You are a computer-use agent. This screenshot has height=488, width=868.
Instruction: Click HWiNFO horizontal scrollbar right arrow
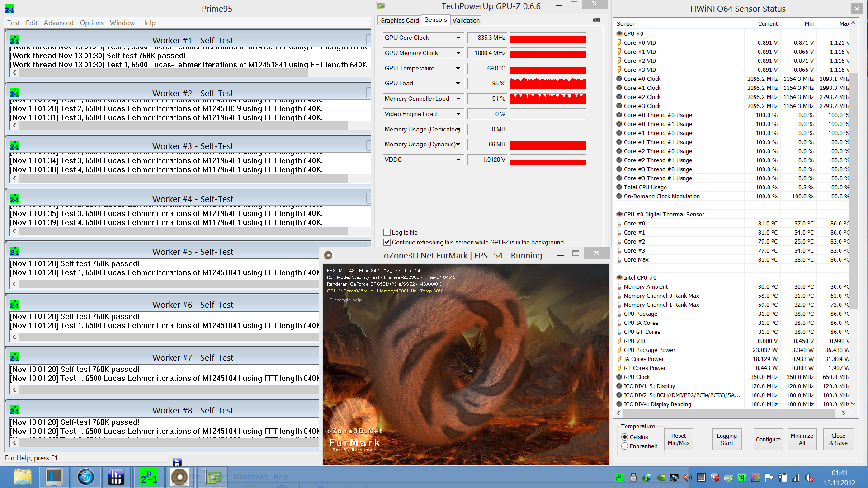coord(844,413)
